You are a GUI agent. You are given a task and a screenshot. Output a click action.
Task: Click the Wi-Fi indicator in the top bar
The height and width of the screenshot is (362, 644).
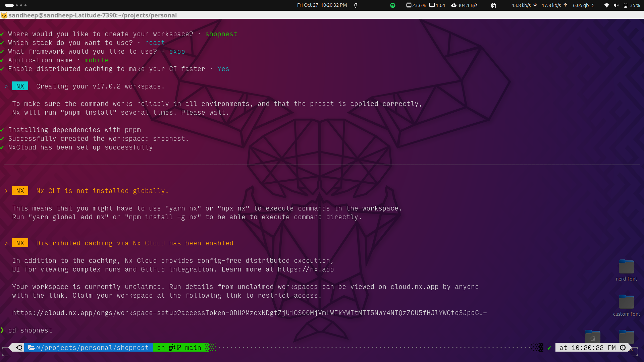point(606,5)
